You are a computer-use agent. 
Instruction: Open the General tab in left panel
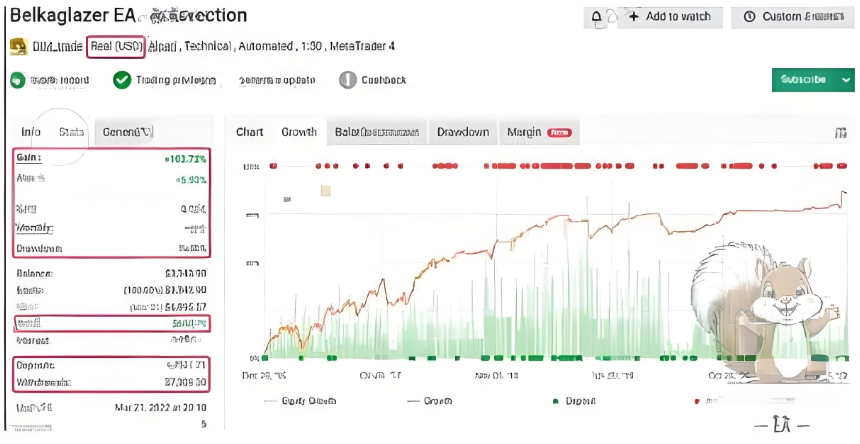click(127, 132)
